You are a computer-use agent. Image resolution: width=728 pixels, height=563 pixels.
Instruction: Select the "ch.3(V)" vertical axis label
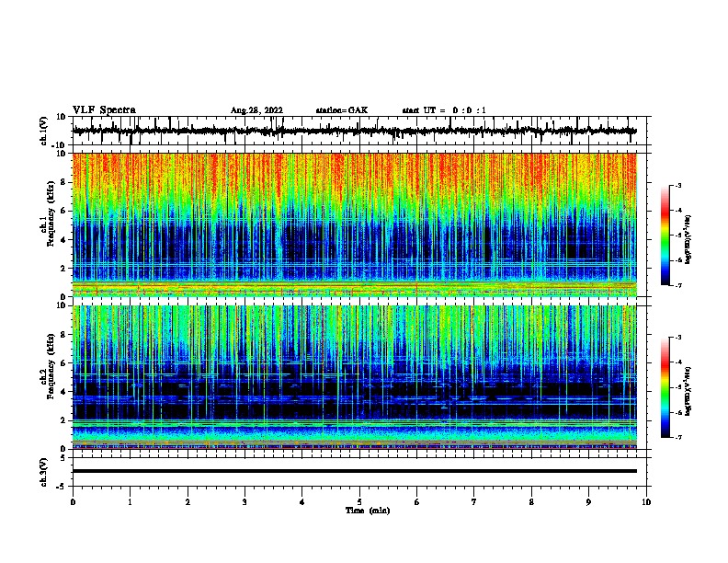click(43, 472)
